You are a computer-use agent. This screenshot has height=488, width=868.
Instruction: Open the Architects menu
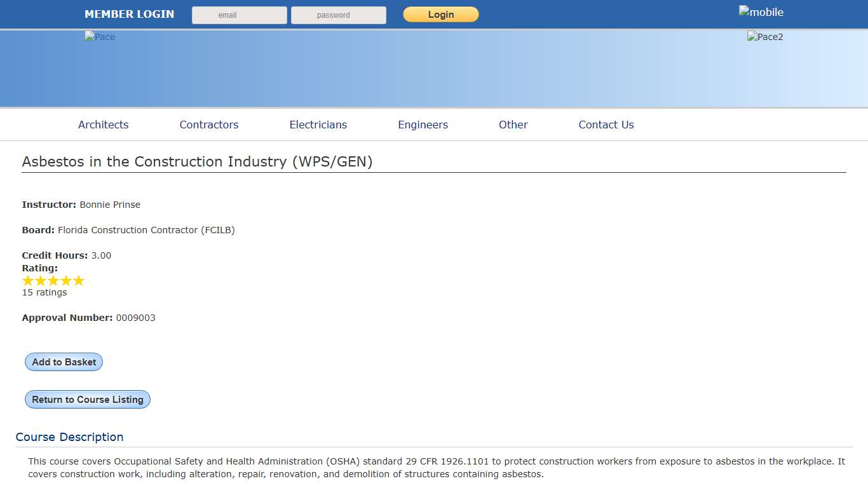[103, 125]
